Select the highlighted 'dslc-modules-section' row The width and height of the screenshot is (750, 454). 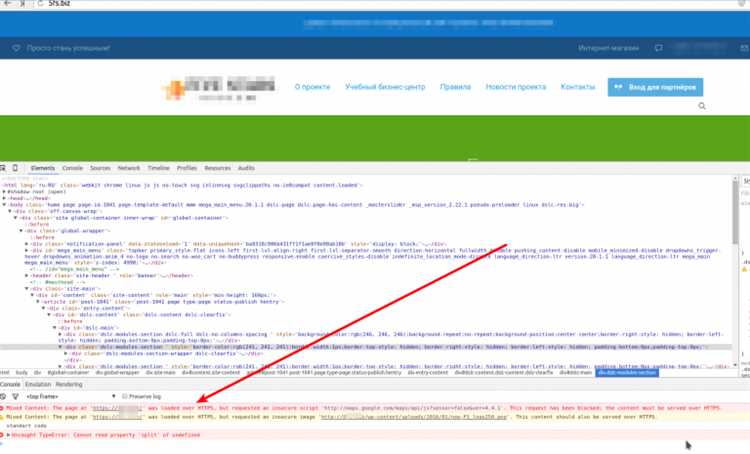(366, 347)
